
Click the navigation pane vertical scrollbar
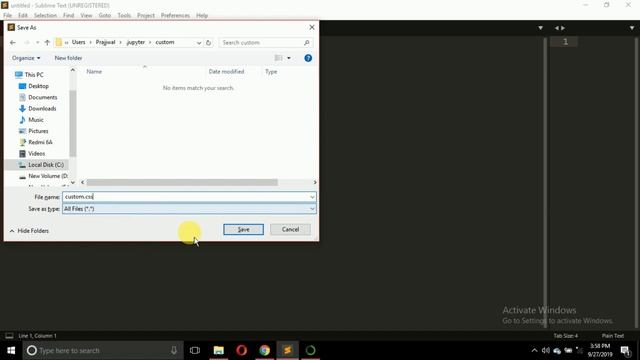tap(73, 123)
